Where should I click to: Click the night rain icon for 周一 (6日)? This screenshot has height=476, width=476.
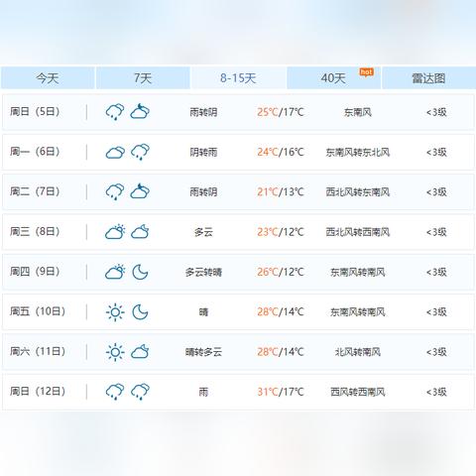click(x=140, y=152)
